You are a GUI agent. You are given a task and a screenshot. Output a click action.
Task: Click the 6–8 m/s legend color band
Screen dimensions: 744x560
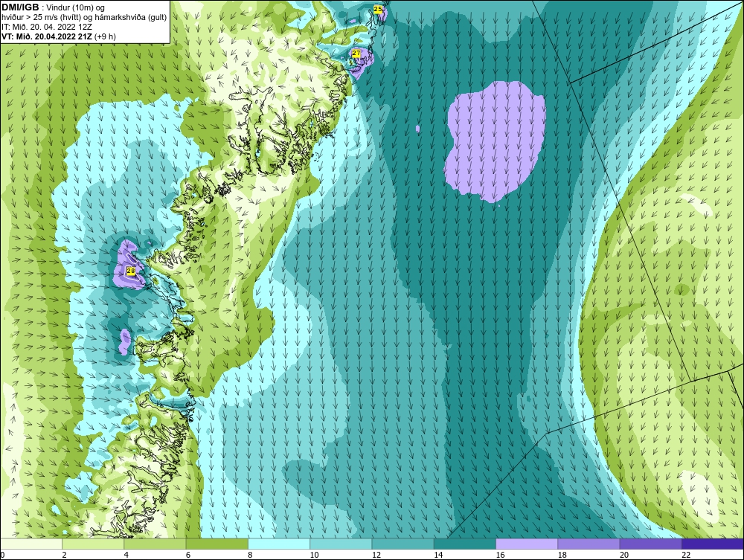point(217,544)
